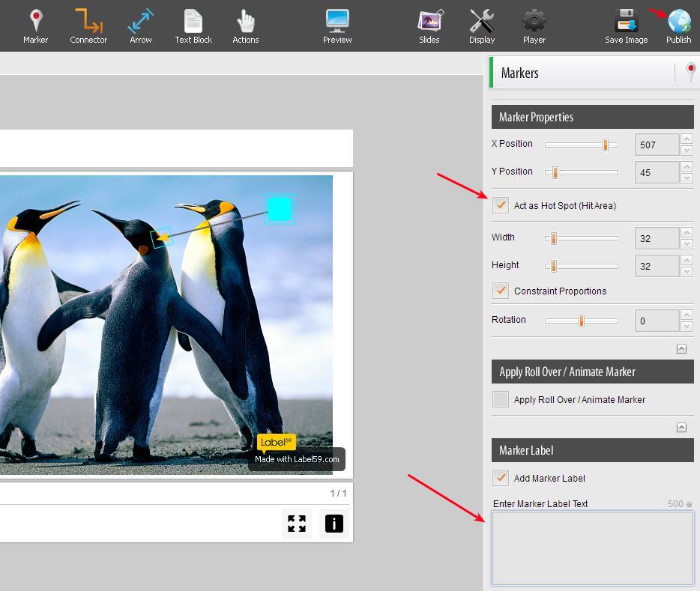Open the Actions tool
The width and height of the screenshot is (700, 591).
point(245,25)
